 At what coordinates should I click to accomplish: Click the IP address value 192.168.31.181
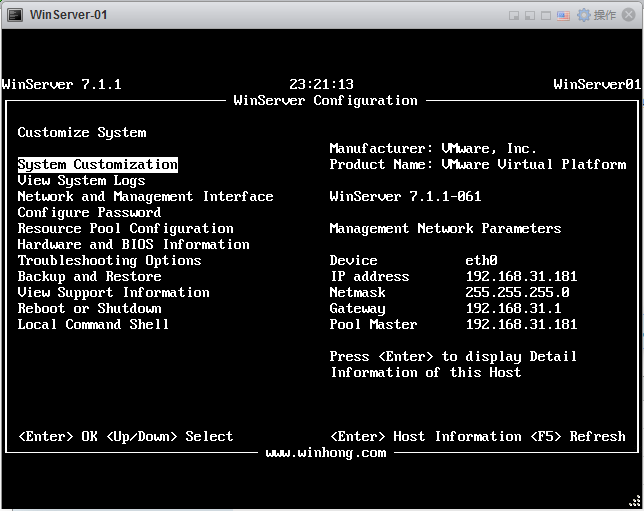[x=521, y=276]
